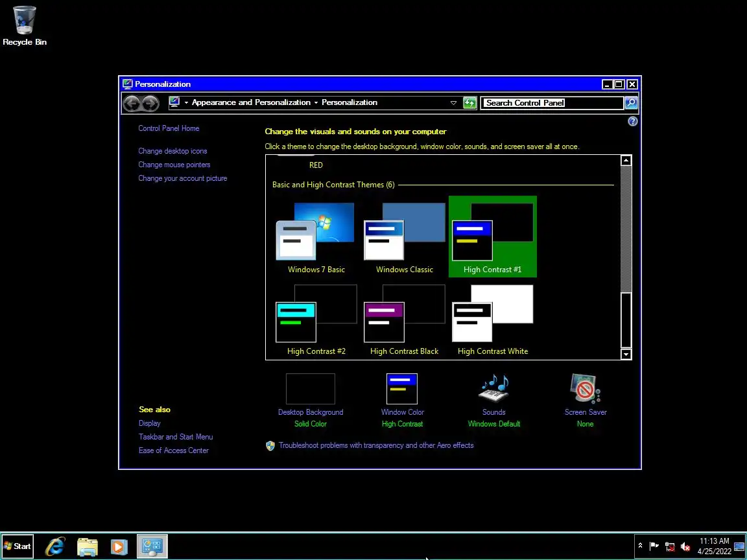This screenshot has width=747, height=560.
Task: Select the Windows 7 Basic theme
Action: pyautogui.click(x=316, y=238)
